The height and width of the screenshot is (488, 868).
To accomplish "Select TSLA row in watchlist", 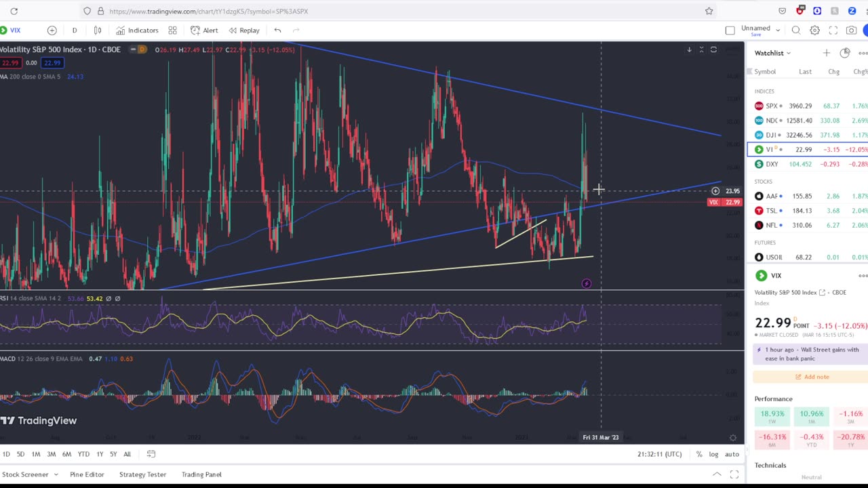I will click(x=808, y=211).
